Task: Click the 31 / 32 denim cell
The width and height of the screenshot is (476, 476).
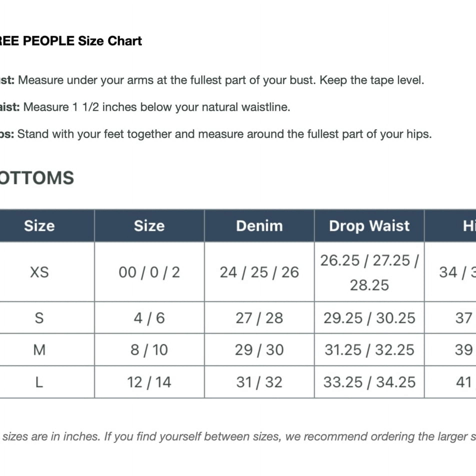Action: [x=259, y=382]
